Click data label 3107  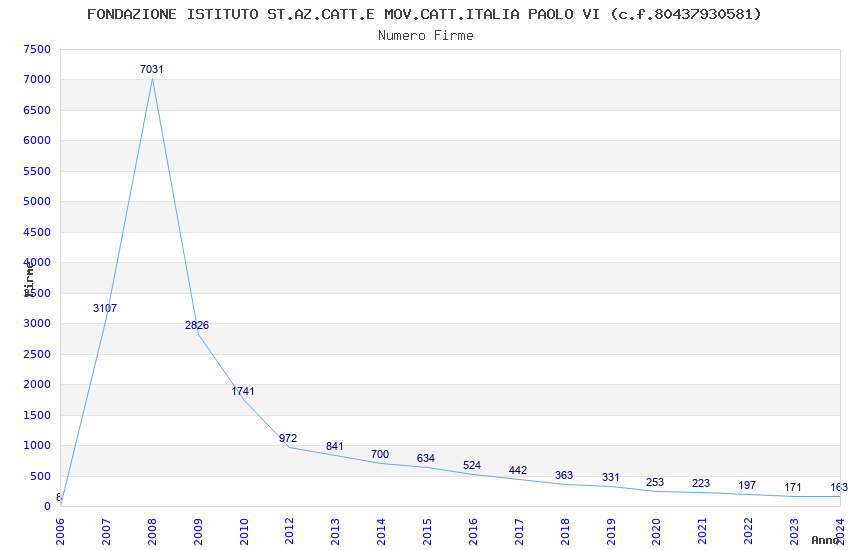point(105,308)
